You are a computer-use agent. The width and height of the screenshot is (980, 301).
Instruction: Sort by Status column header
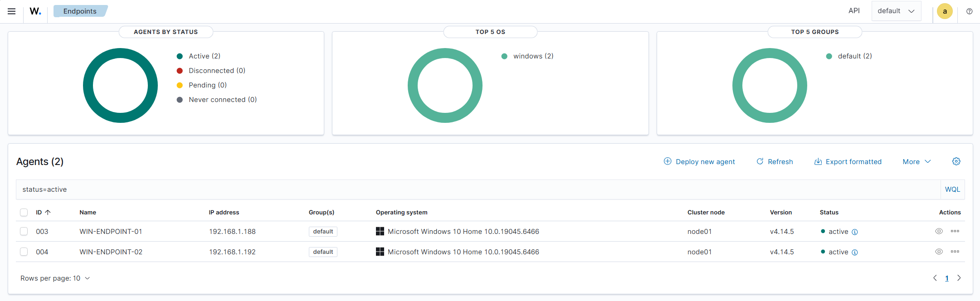point(829,212)
